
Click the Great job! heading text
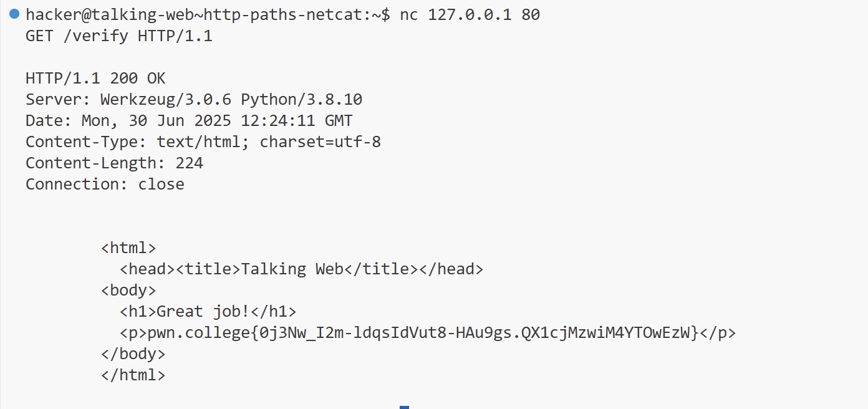tap(203, 312)
